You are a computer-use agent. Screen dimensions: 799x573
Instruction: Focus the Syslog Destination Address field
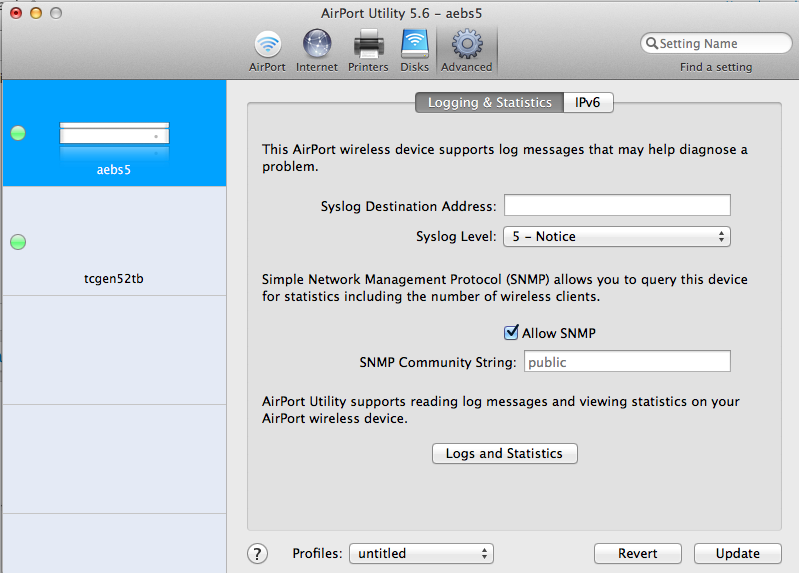pyautogui.click(x=617, y=206)
